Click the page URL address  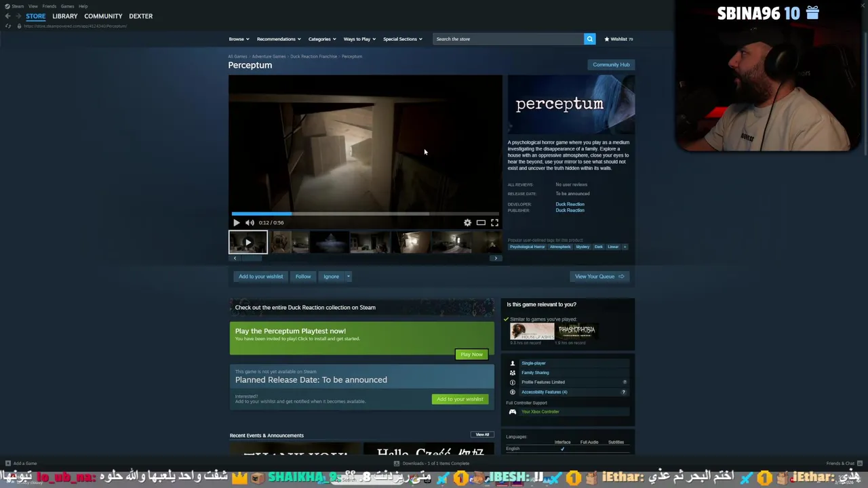pos(75,26)
